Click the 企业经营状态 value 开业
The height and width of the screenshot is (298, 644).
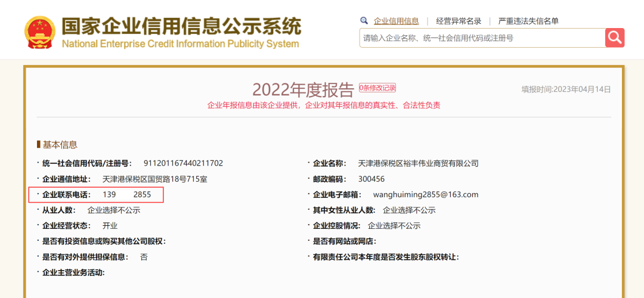(x=110, y=226)
